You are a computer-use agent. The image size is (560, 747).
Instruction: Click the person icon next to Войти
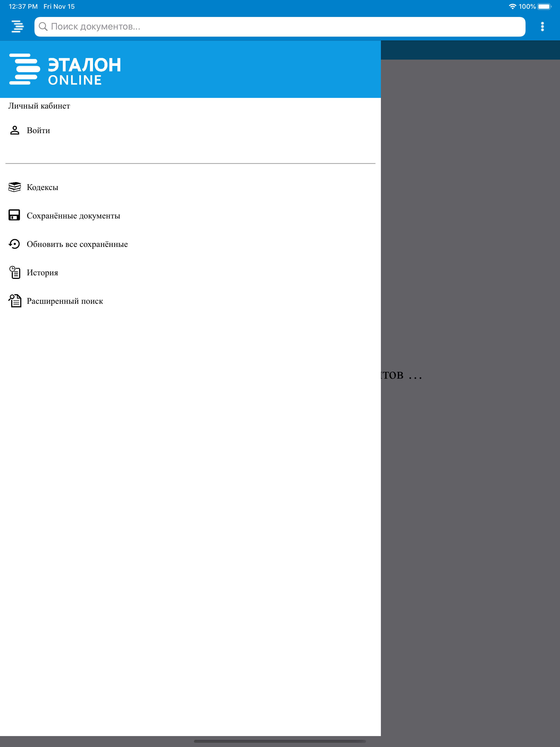coord(14,130)
